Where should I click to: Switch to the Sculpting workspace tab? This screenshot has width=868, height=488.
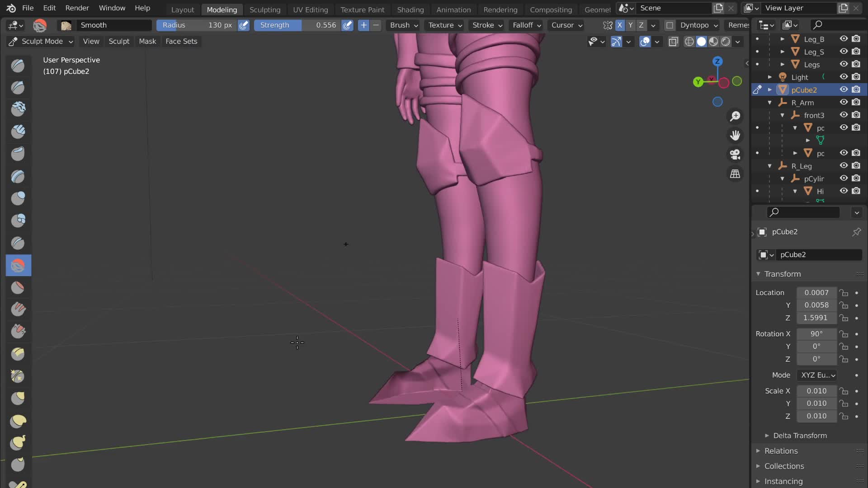[x=265, y=9]
